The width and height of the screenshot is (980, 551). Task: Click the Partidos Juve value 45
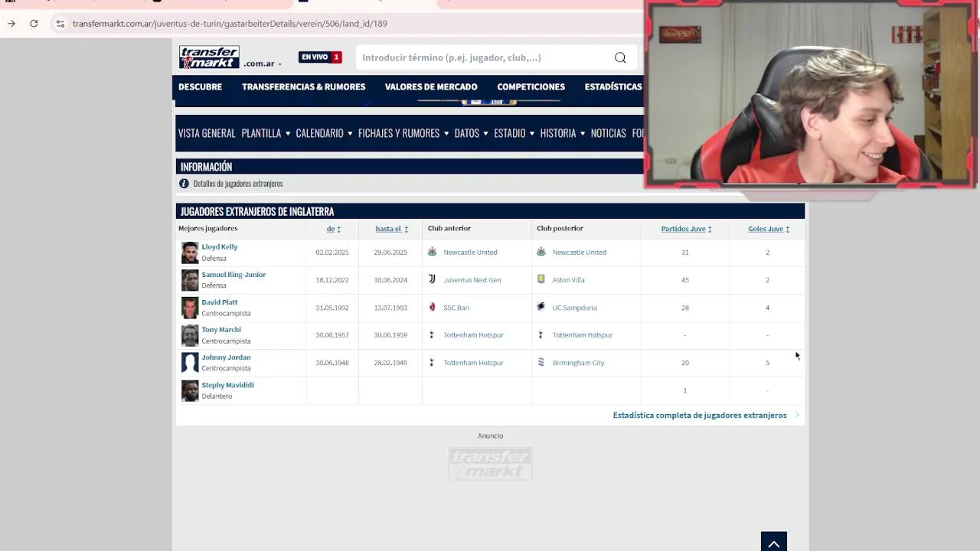(x=685, y=280)
